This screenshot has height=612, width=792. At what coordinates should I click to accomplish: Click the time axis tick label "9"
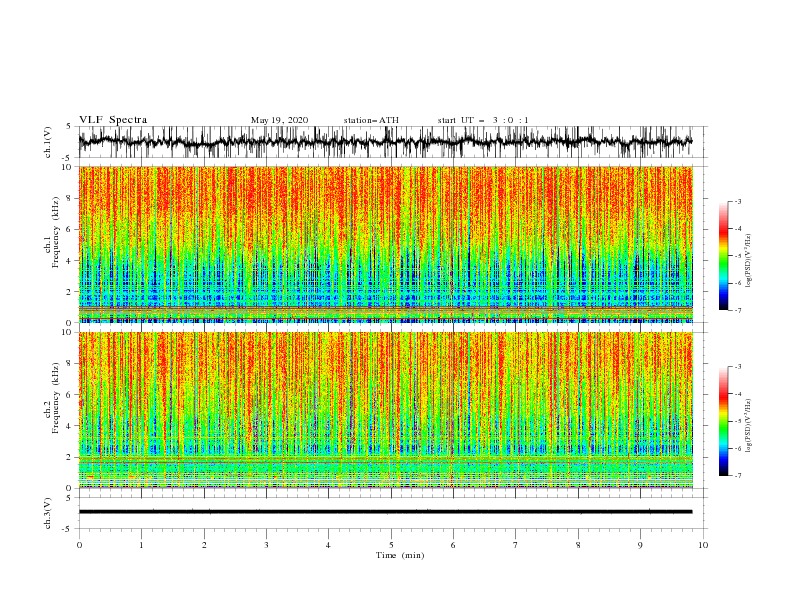point(640,545)
